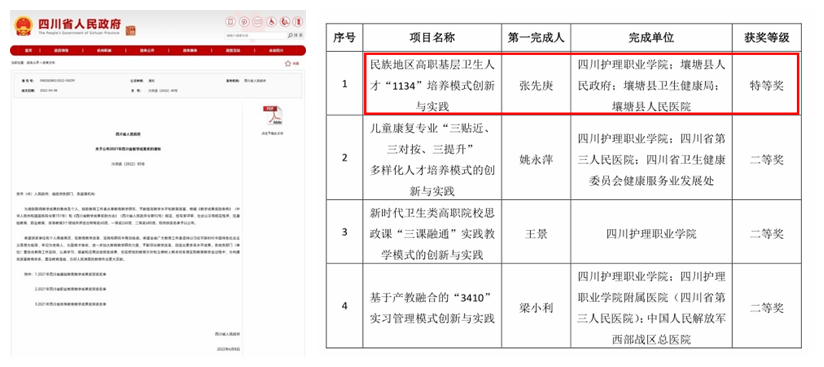The height and width of the screenshot is (367, 824).
Task: Download the PDF file icon
Action: click(273, 116)
